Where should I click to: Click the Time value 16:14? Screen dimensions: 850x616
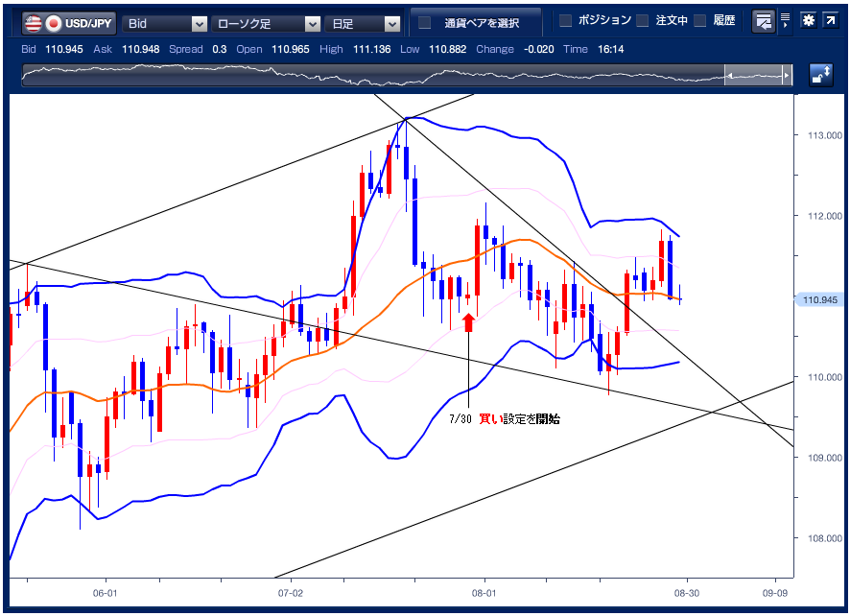tap(610, 49)
